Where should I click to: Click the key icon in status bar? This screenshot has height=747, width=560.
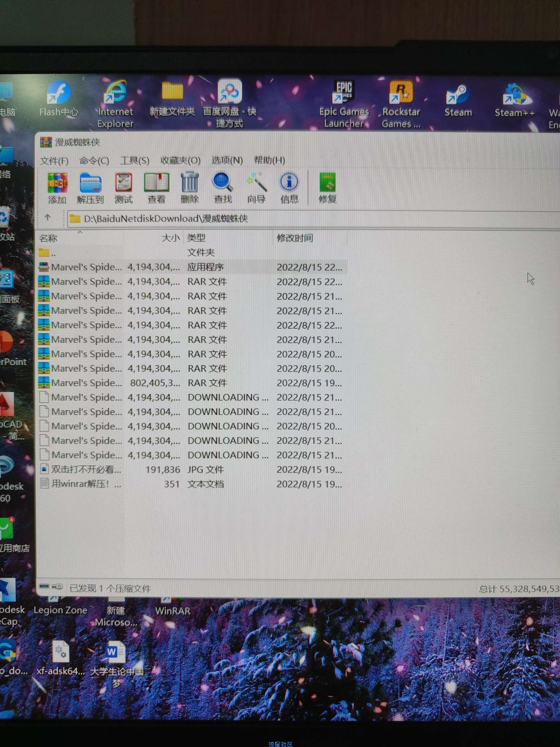coord(58,587)
